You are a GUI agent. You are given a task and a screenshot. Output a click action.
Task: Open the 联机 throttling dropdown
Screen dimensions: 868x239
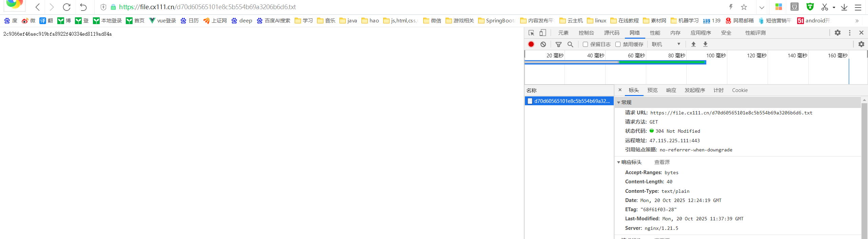point(666,44)
